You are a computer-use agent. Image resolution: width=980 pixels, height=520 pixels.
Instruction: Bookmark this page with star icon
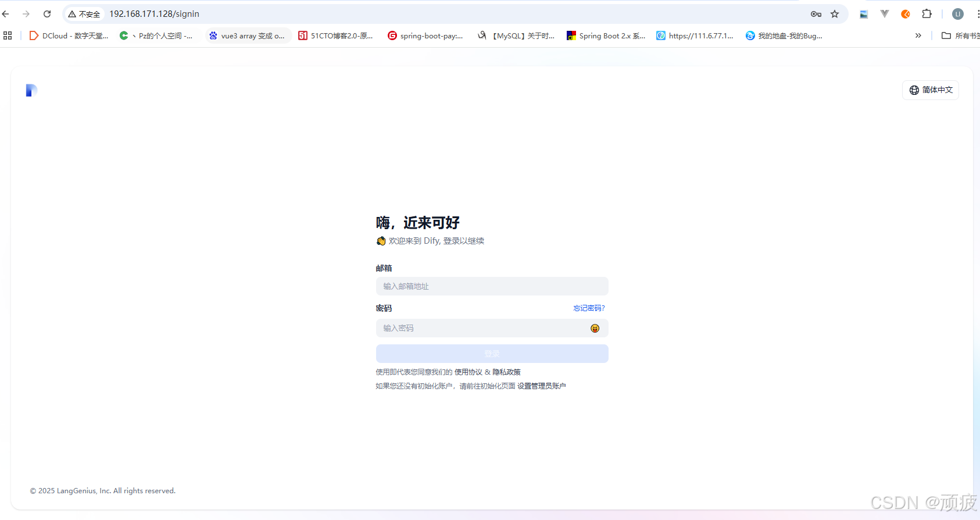[835, 14]
